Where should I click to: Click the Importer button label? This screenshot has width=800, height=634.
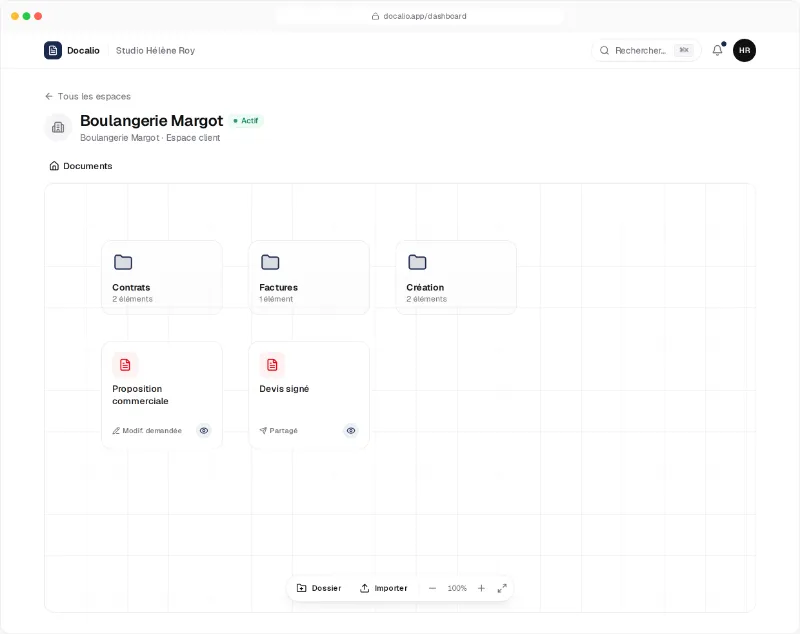(391, 588)
